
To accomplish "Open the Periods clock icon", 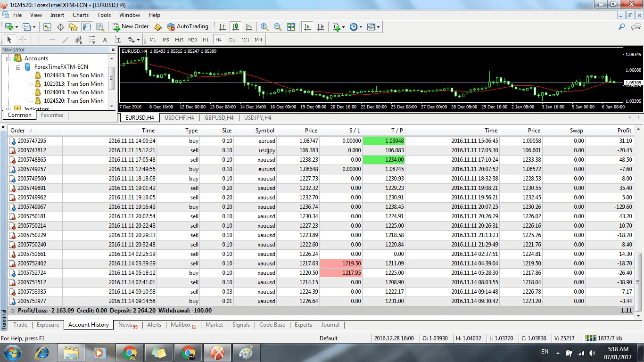I will (x=354, y=27).
